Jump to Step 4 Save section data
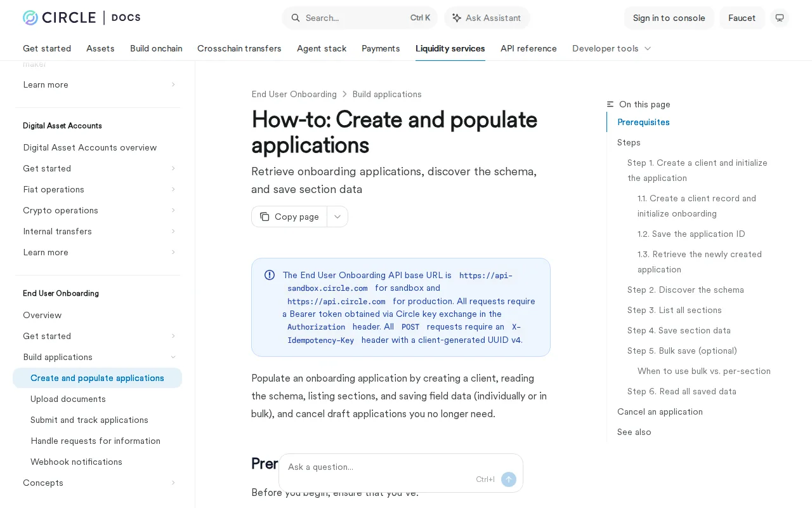The image size is (812, 508). click(679, 330)
